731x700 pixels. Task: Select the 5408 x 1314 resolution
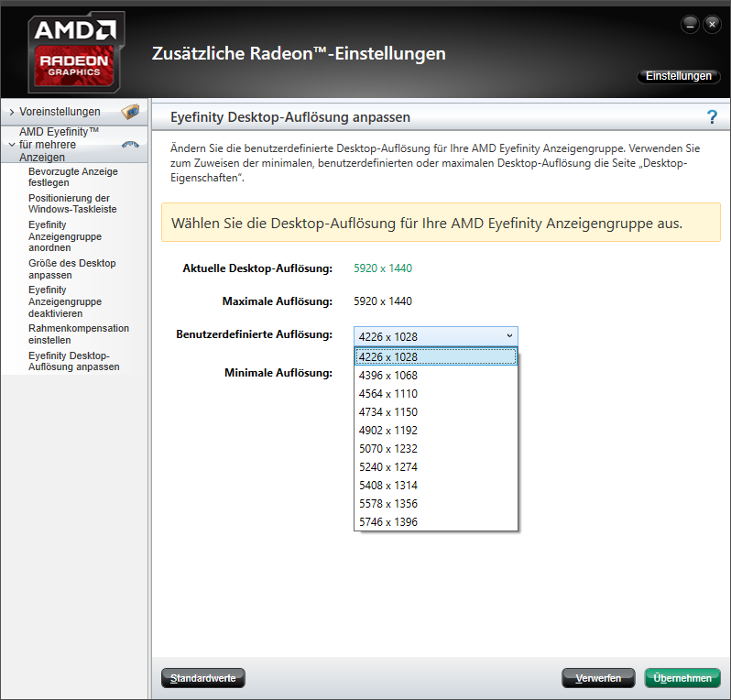[436, 486]
